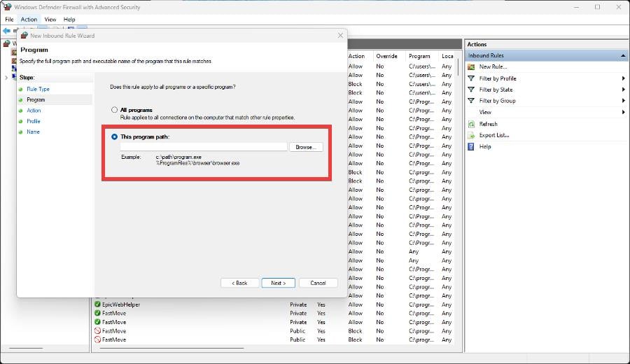Maximize the Windows Defender Firewall window

coord(598,7)
